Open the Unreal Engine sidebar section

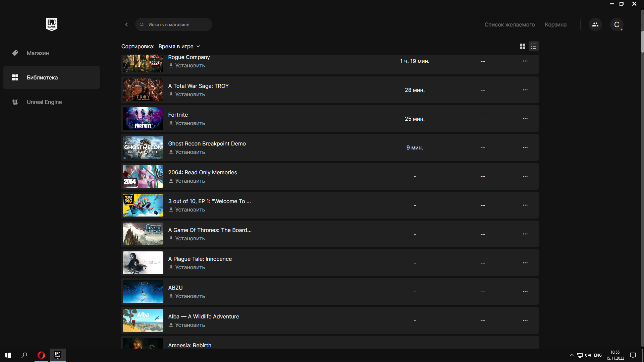51,102
